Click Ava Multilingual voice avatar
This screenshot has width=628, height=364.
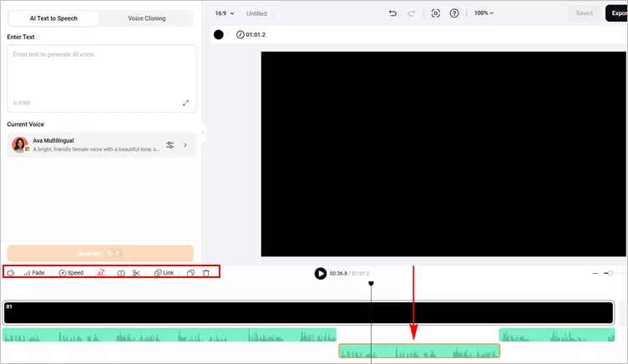coord(20,144)
